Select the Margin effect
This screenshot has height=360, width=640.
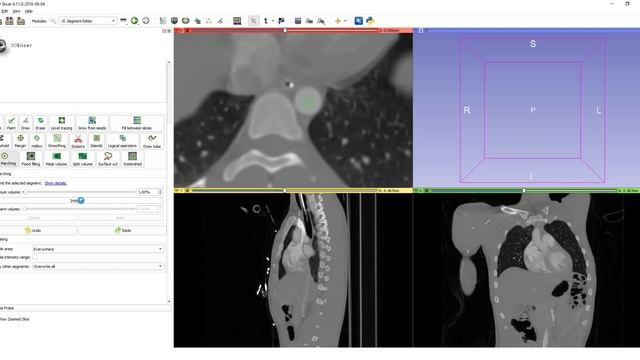pos(20,141)
